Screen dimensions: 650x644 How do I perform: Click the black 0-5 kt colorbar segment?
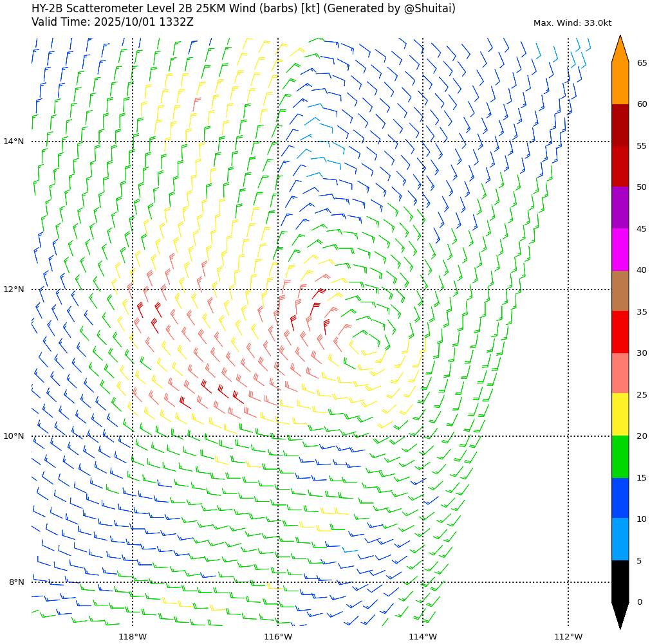[x=620, y=581]
